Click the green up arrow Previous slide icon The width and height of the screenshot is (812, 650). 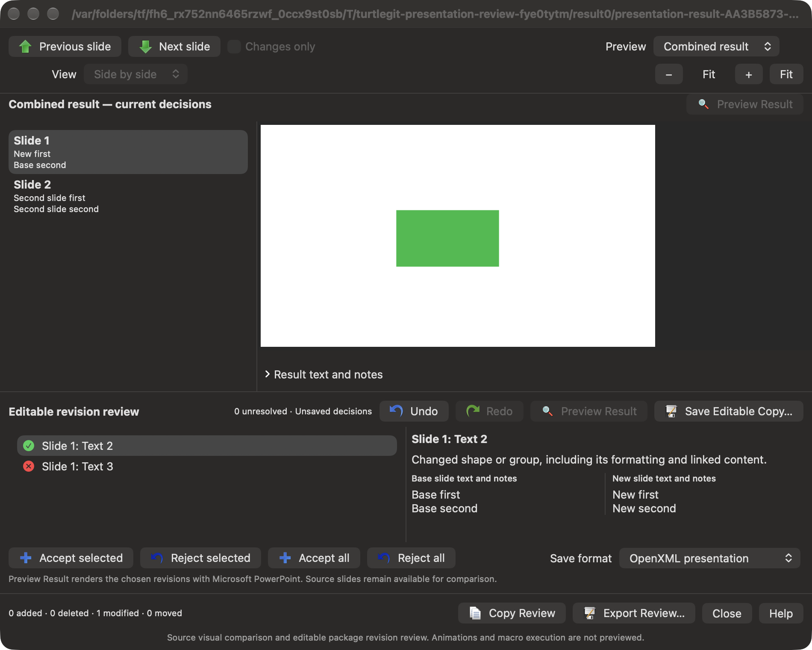26,47
